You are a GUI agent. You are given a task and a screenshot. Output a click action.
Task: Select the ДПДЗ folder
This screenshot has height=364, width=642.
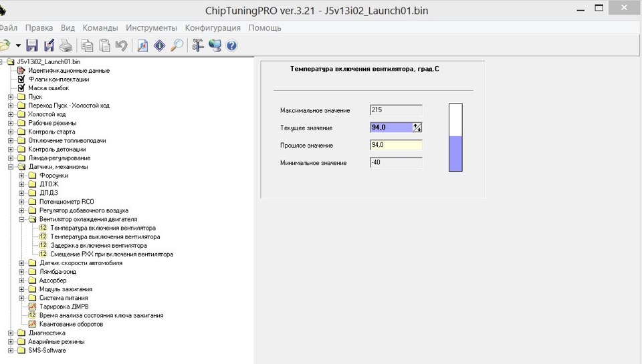48,192
